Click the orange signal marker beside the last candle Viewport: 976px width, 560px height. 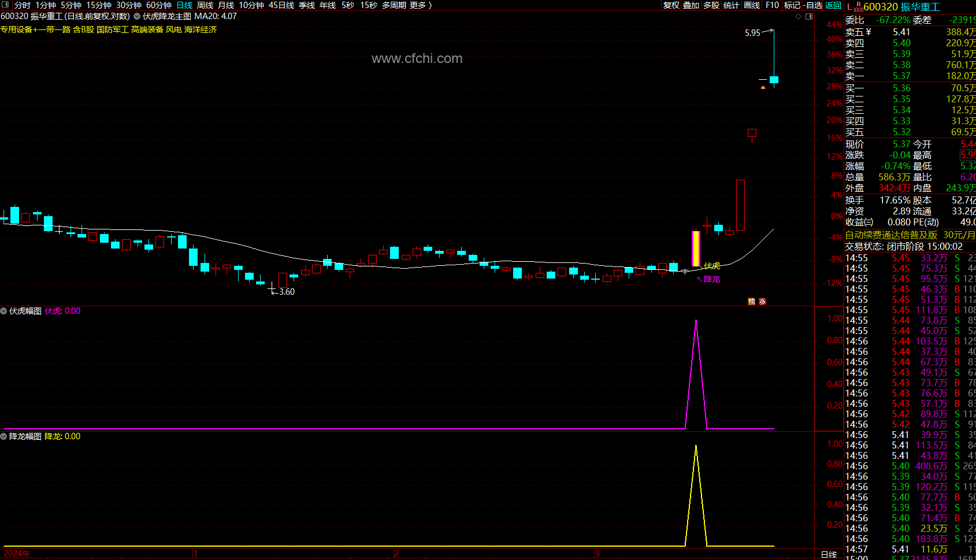pos(763,87)
